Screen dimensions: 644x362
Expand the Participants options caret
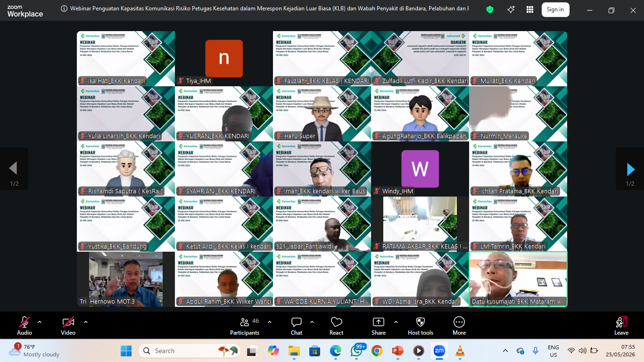[x=270, y=322]
